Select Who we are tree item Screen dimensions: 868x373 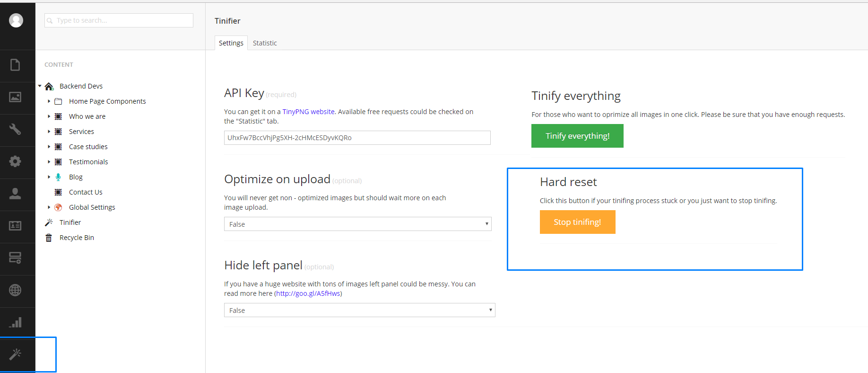point(87,116)
